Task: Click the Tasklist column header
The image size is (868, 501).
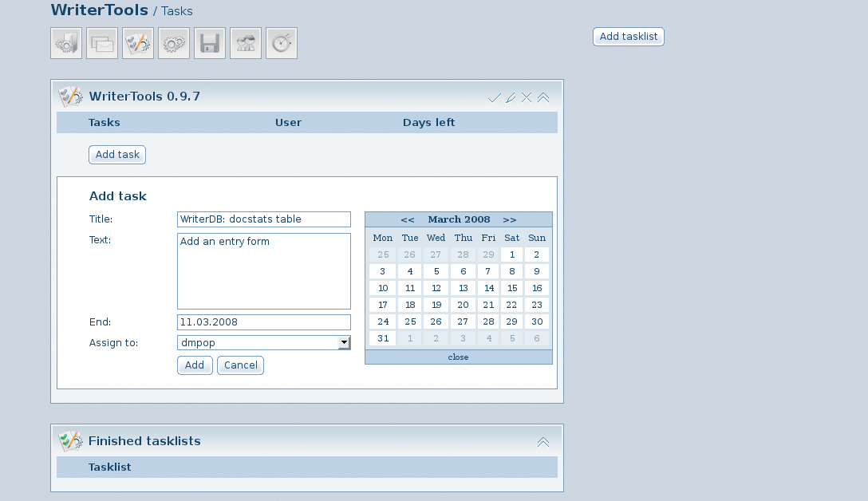Action: 109,467
